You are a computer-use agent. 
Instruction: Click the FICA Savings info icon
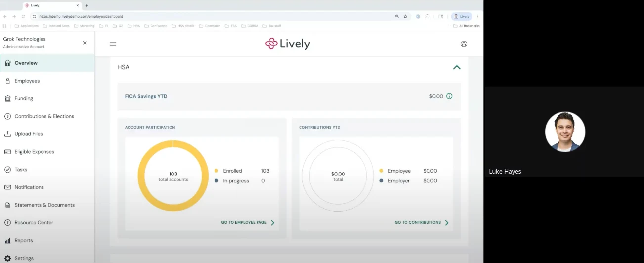[x=449, y=96]
